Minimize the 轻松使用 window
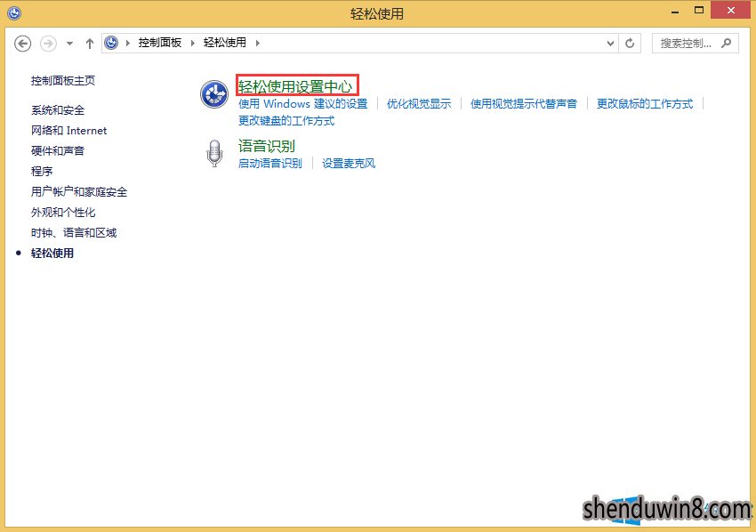 coord(675,11)
